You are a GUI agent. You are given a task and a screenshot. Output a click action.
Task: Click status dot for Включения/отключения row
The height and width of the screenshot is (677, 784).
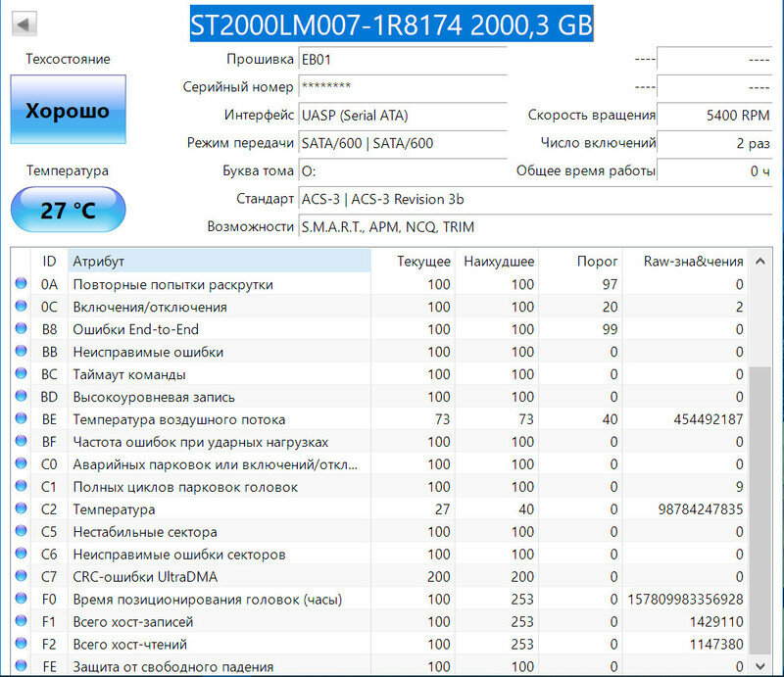point(21,306)
